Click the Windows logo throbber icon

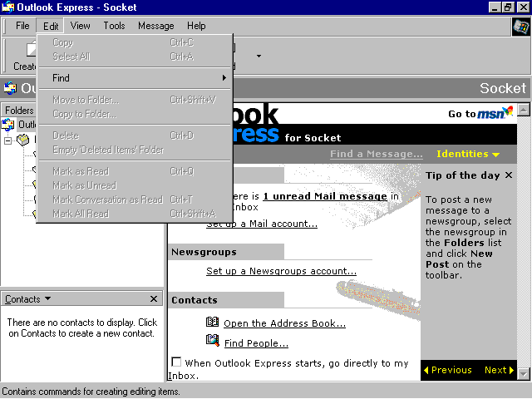[x=520, y=27]
